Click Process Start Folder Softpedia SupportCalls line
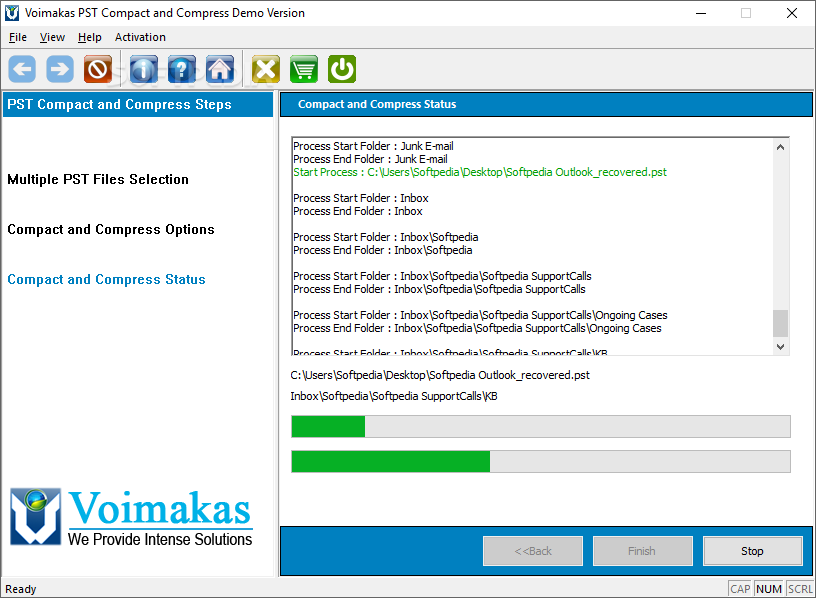 [x=442, y=276]
